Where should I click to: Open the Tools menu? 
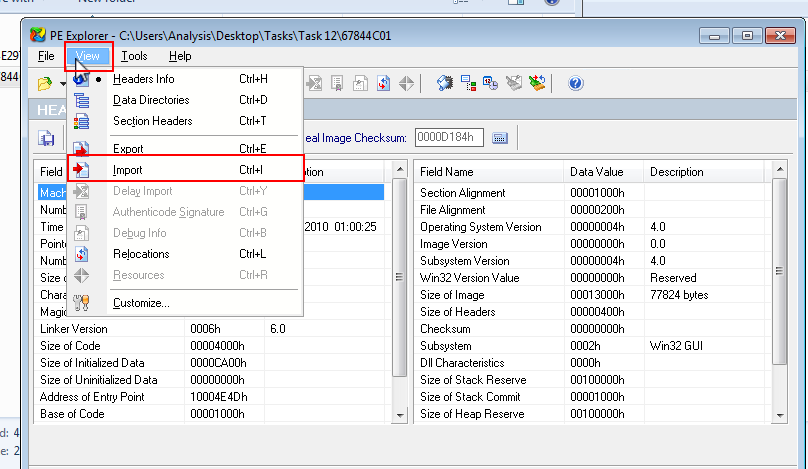tap(135, 56)
